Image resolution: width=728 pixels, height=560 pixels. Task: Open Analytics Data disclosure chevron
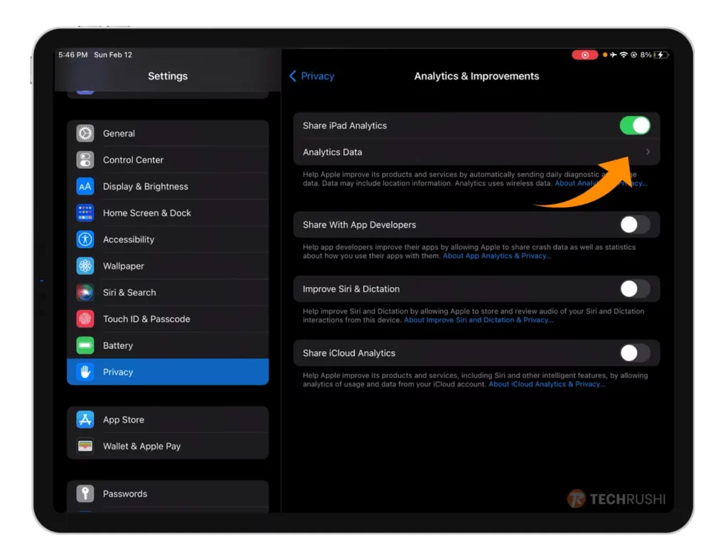[648, 151]
